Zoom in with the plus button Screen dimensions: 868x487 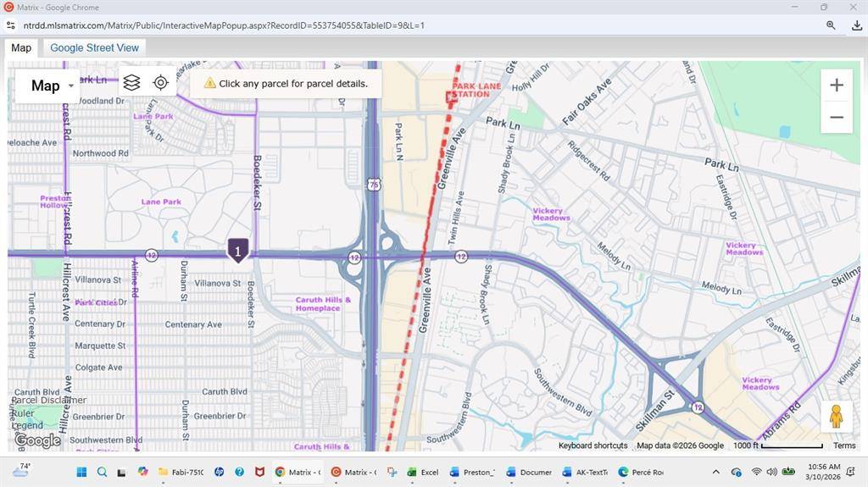pyautogui.click(x=836, y=86)
